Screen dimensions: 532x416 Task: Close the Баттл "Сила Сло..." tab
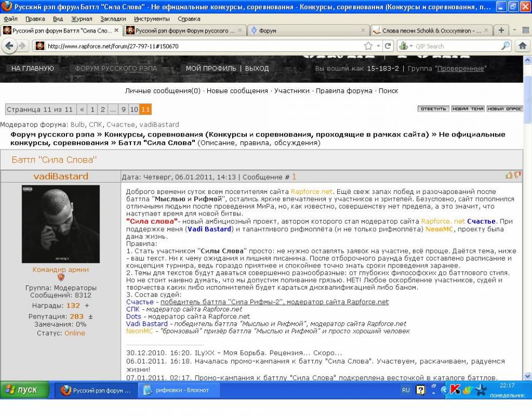point(116,30)
